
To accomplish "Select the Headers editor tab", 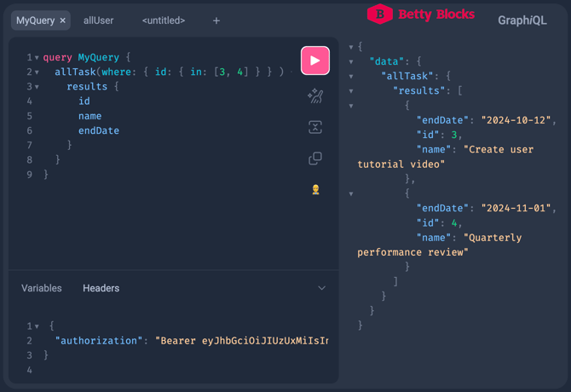I will click(101, 288).
